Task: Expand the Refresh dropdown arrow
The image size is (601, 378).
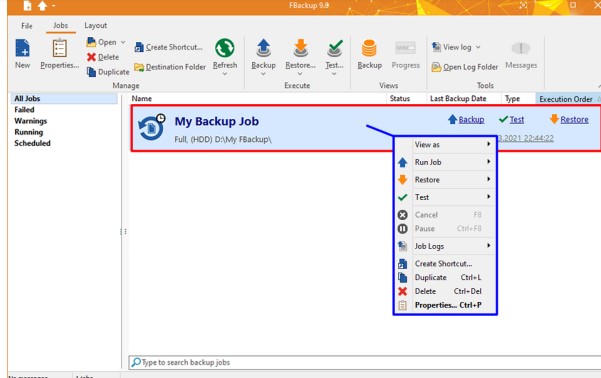Action: (x=225, y=74)
